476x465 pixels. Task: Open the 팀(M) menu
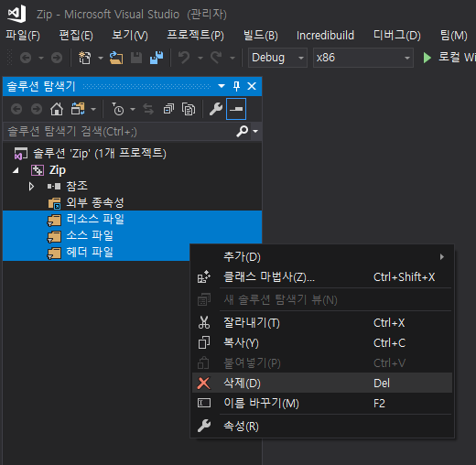[454, 36]
